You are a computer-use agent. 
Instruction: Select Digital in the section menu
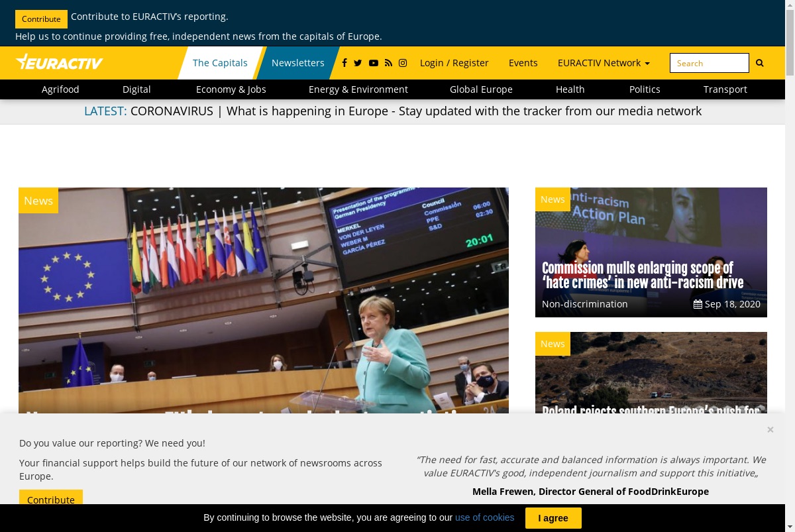pyautogui.click(x=136, y=89)
